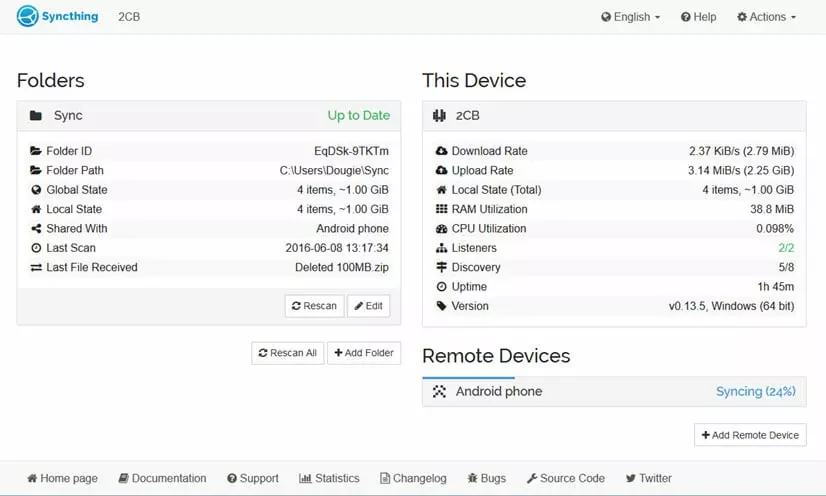Open the English language dropdown

point(631,17)
